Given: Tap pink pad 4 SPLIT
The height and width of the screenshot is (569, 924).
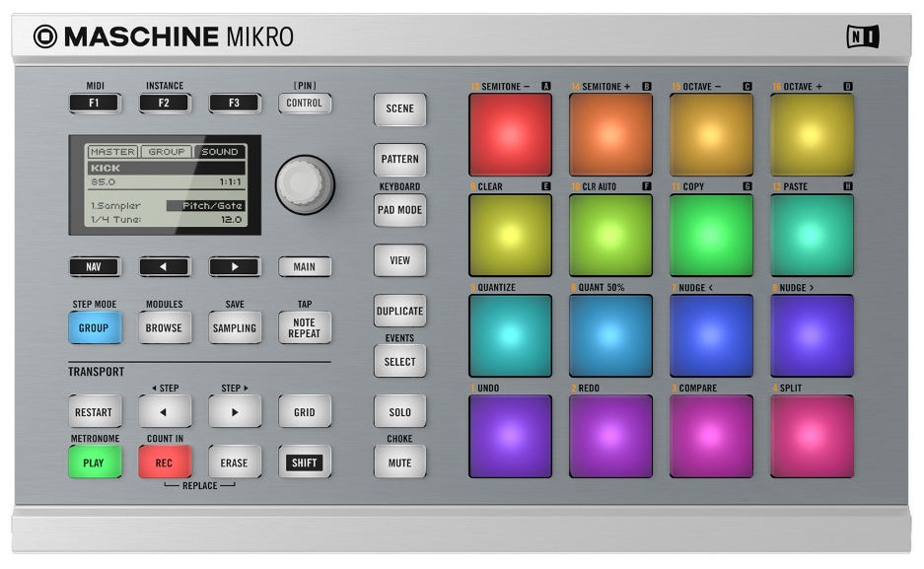Looking at the screenshot, I should point(812,437).
